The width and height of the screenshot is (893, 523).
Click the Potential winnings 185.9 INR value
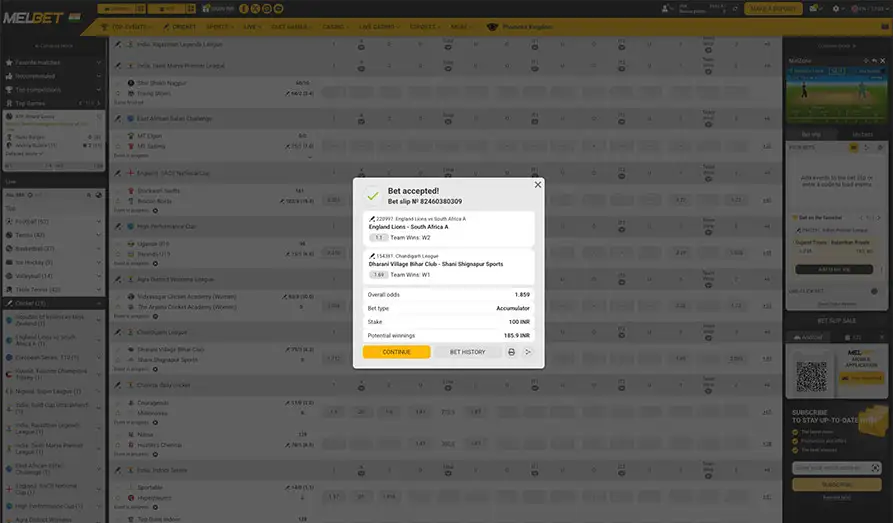(x=517, y=336)
